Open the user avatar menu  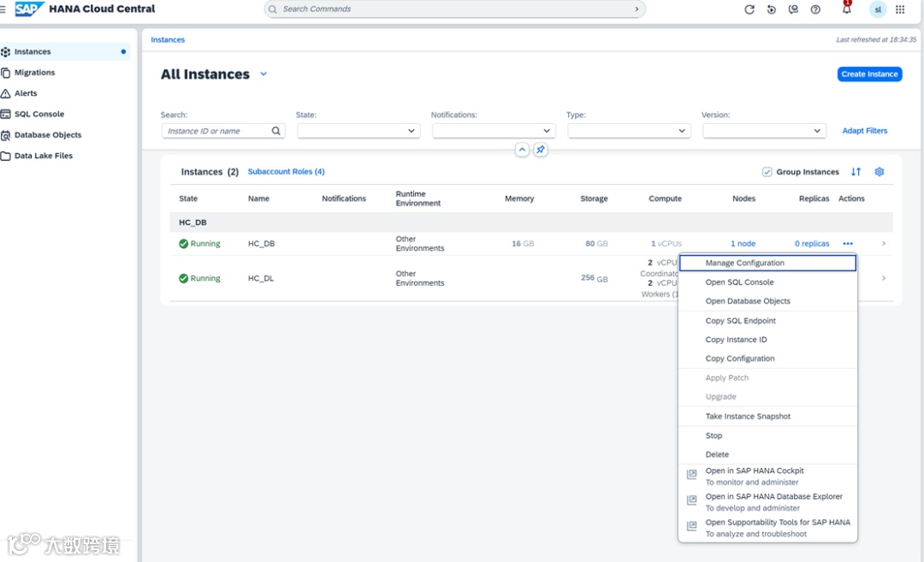[878, 9]
